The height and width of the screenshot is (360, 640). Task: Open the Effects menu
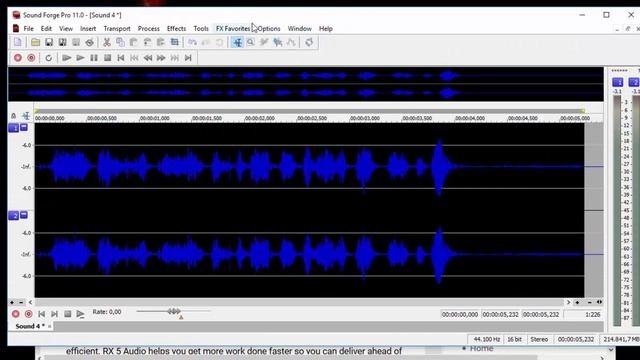[x=176, y=29]
